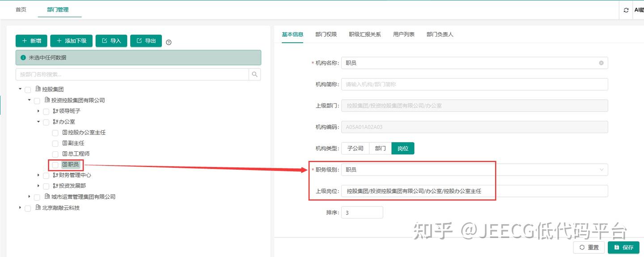
Task: Expand the 领导班子 node
Action: tap(38, 111)
